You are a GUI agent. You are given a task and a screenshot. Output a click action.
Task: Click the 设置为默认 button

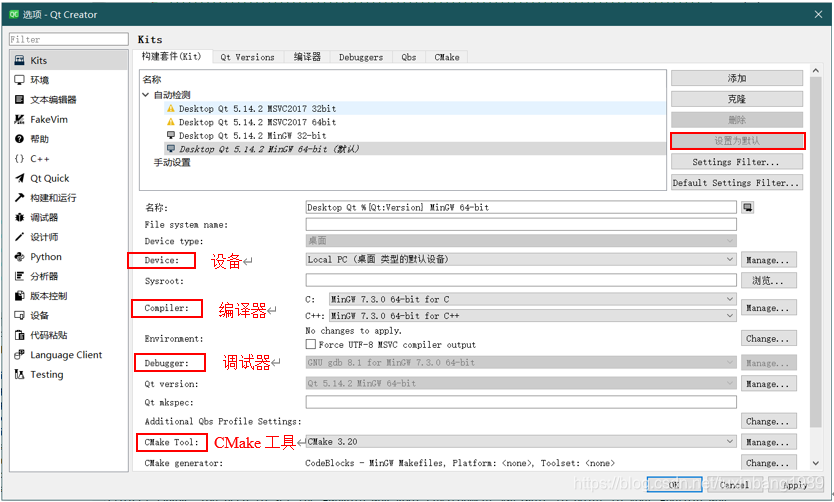point(737,141)
